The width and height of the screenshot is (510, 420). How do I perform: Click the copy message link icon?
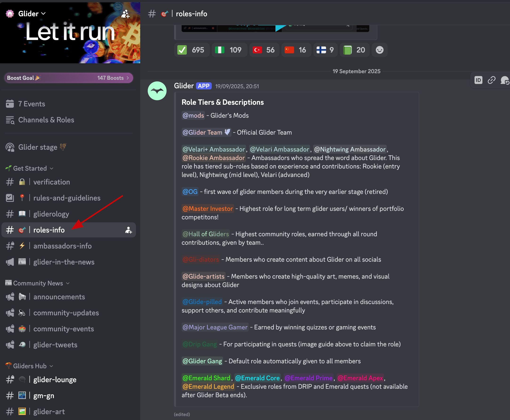491,80
